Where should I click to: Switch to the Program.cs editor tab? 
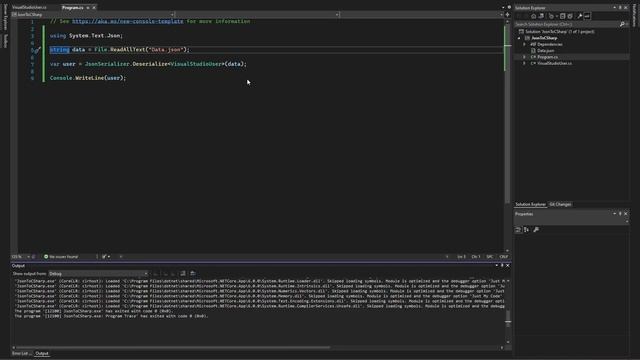tap(73, 7)
